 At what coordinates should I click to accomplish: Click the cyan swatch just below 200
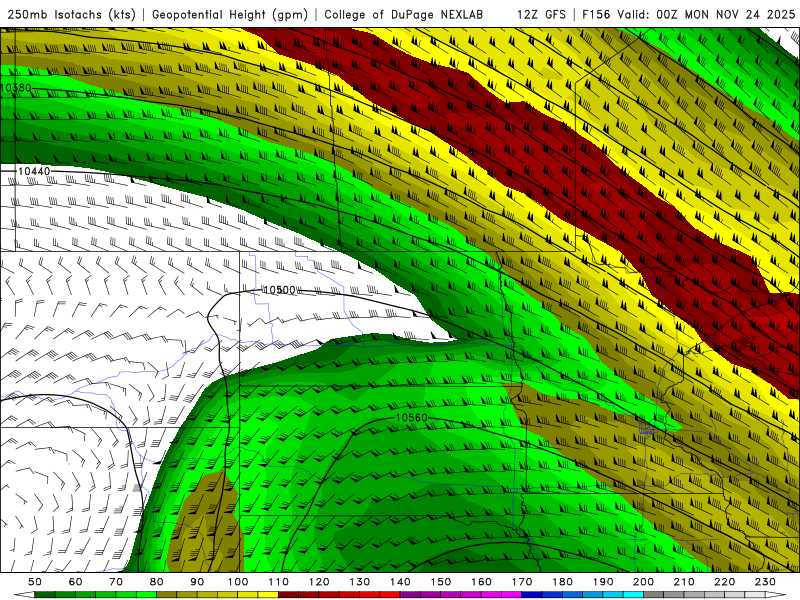633,595
